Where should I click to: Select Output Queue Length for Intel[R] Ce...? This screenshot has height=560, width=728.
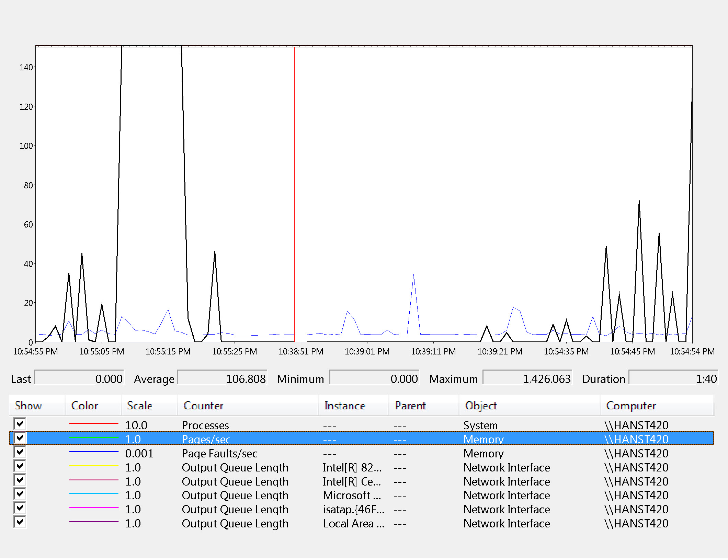[x=235, y=482]
